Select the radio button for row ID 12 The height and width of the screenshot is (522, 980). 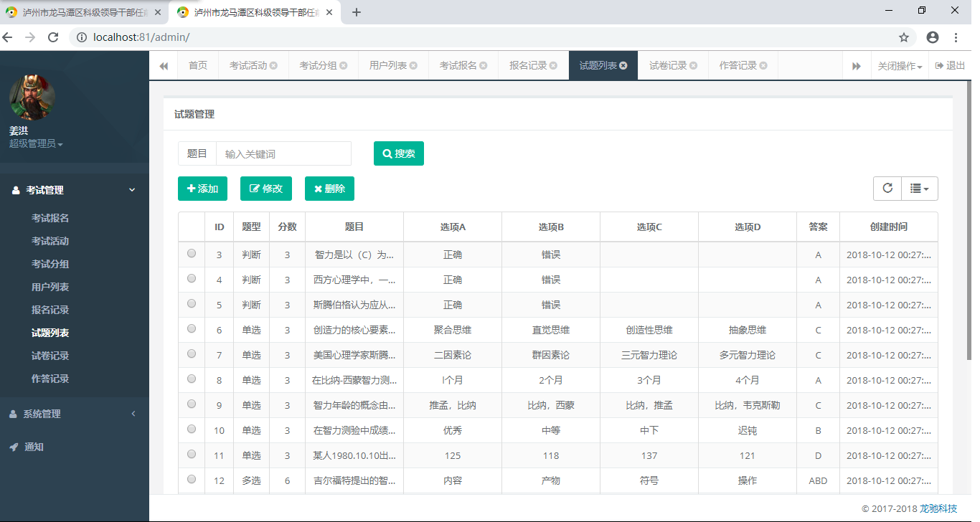point(192,479)
